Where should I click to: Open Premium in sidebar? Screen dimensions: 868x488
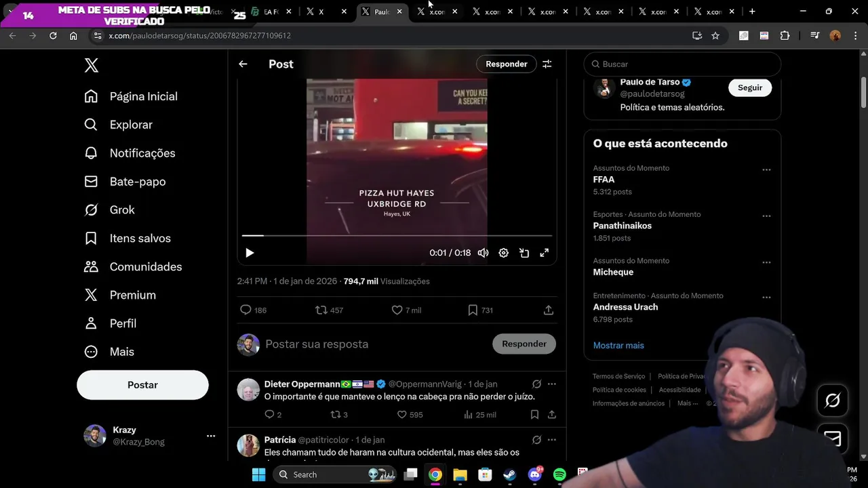pos(120,296)
